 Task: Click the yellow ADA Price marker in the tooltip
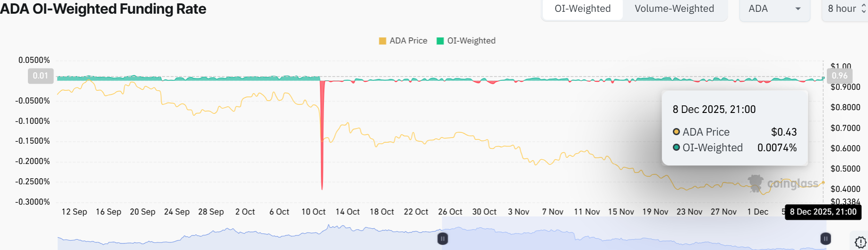[x=676, y=132]
